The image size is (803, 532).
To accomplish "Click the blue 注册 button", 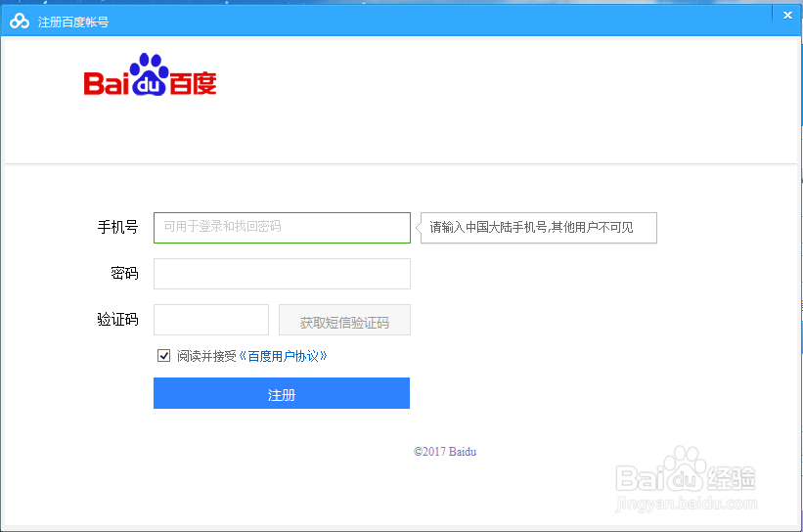I will 282,393.
